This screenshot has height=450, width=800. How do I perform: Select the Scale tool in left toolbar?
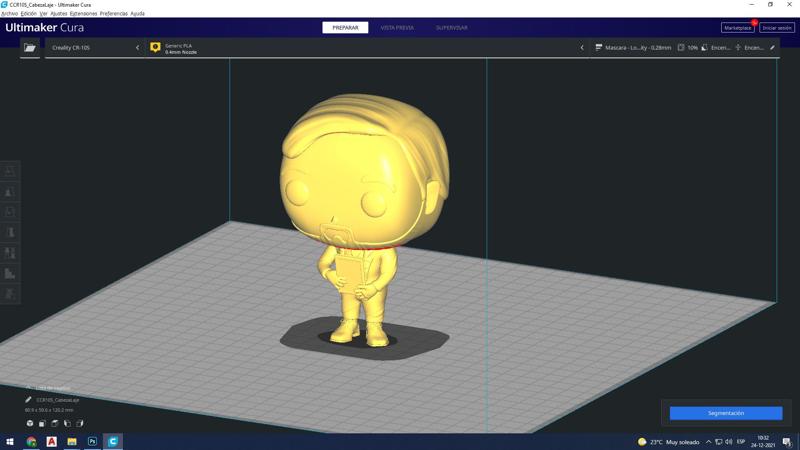click(10, 192)
